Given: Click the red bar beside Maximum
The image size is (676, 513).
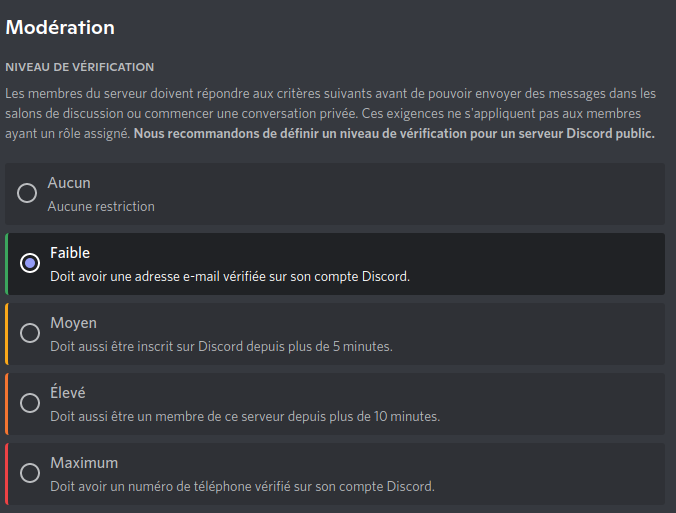Looking at the screenshot, I should pyautogui.click(x=6, y=474).
